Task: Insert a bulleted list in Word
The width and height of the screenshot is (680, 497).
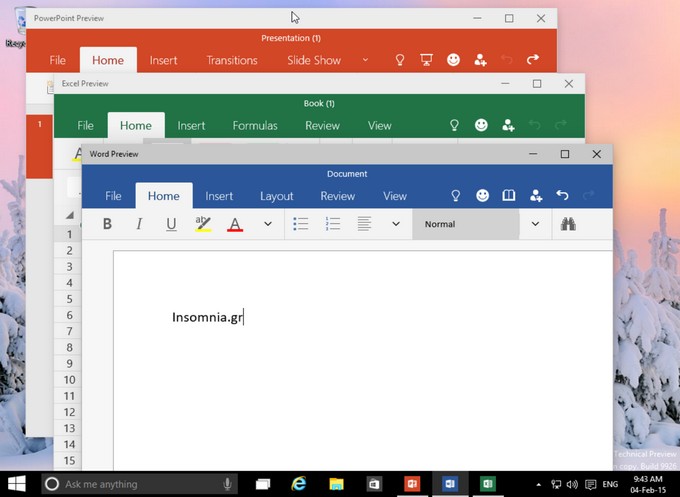Action: click(x=301, y=224)
